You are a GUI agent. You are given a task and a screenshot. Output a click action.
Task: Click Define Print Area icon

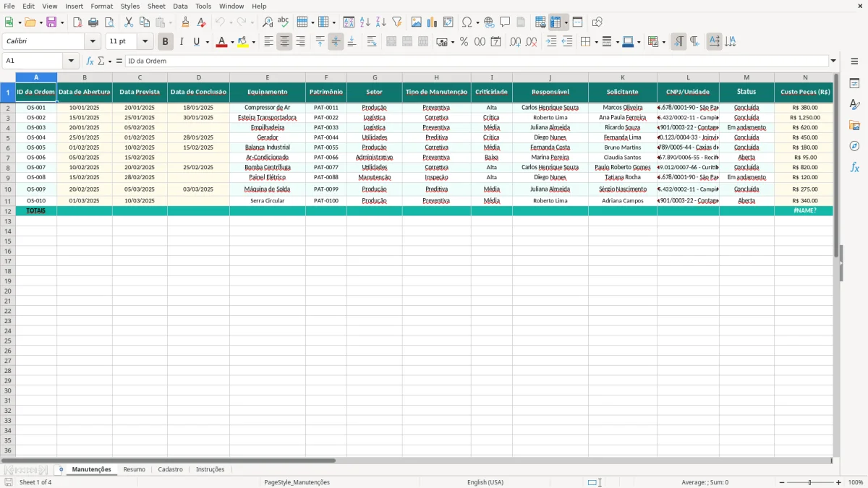pos(540,22)
